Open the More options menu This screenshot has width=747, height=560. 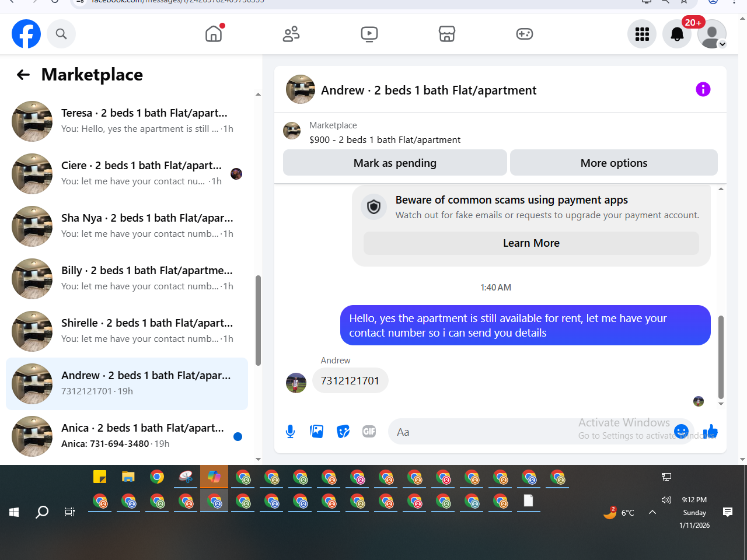614,163
